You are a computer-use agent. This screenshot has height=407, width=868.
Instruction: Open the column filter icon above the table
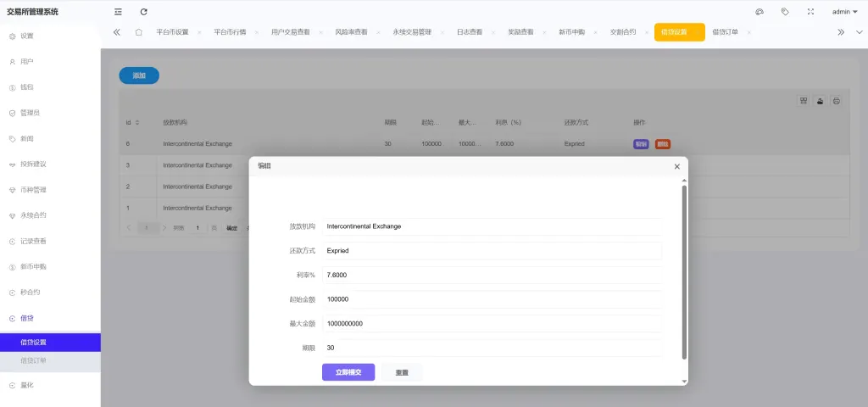[804, 101]
